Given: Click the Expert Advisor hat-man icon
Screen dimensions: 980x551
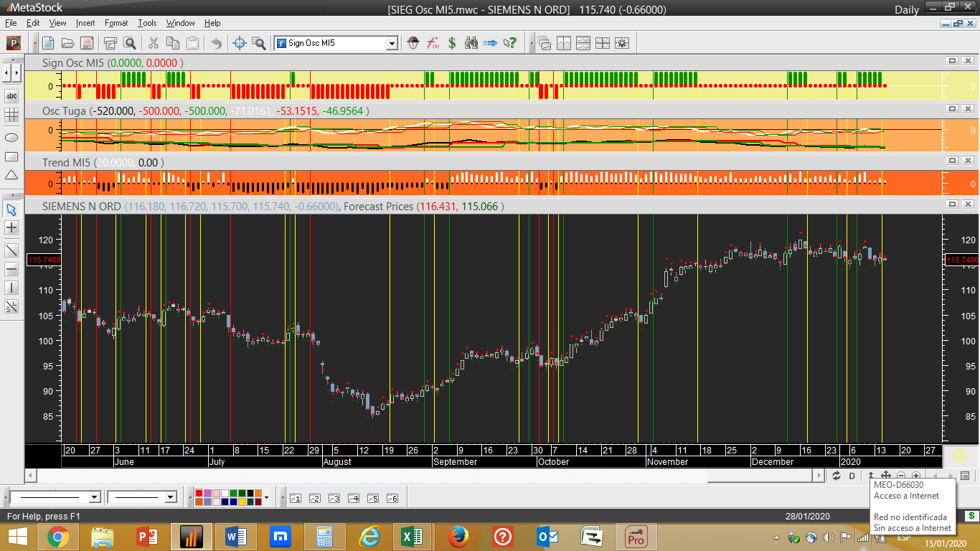Looking at the screenshot, I should click(413, 43).
